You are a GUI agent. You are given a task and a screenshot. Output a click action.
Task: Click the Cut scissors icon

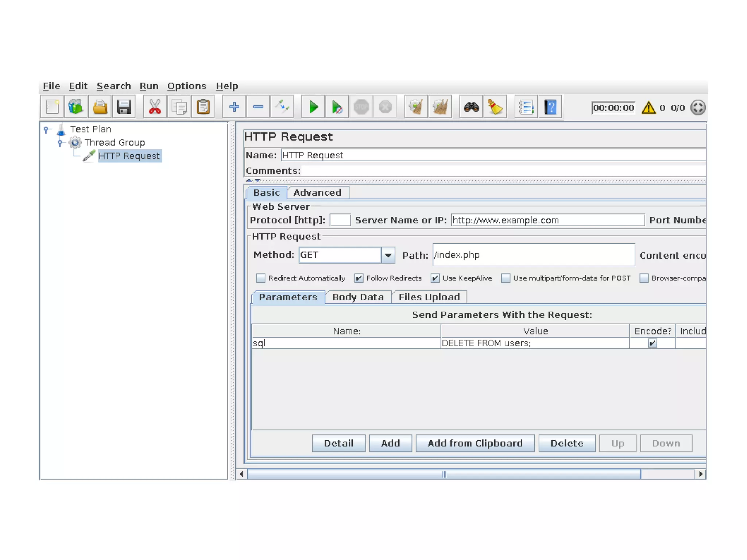155,107
